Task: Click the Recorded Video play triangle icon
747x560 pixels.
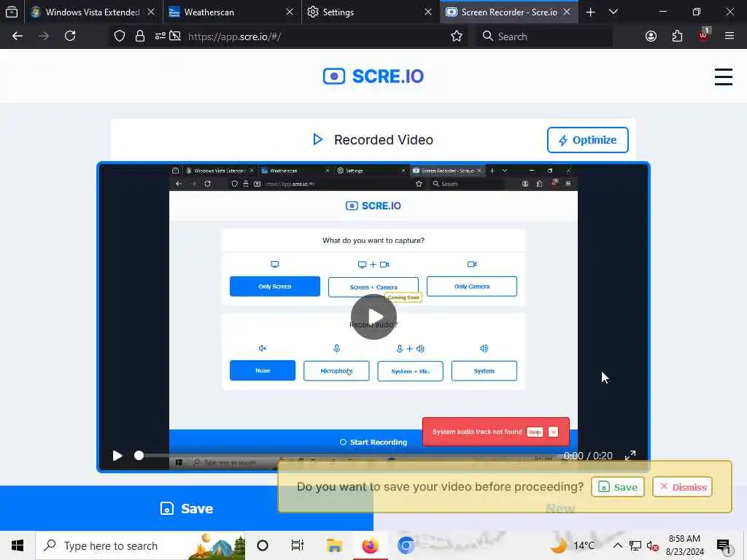Action: point(318,139)
